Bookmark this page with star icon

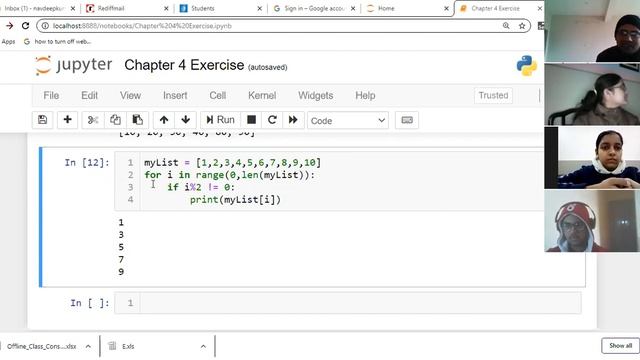(x=522, y=26)
